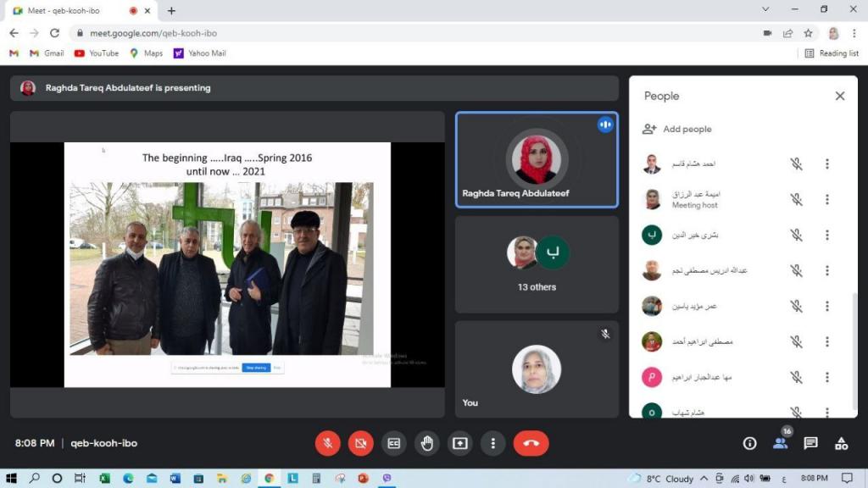Open meeting details info icon
The height and width of the screenshot is (488, 868).
749,443
